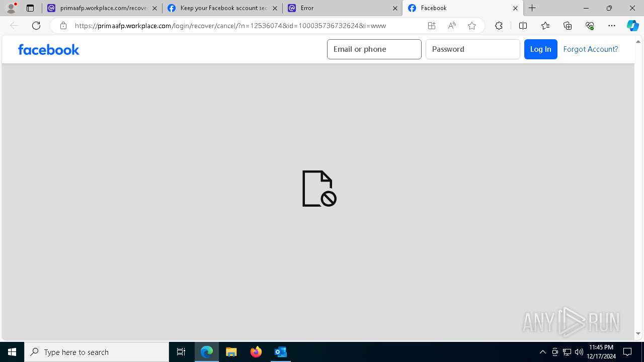Click the page scrollbar down arrow
Screen dimensions: 644x362
point(638,333)
